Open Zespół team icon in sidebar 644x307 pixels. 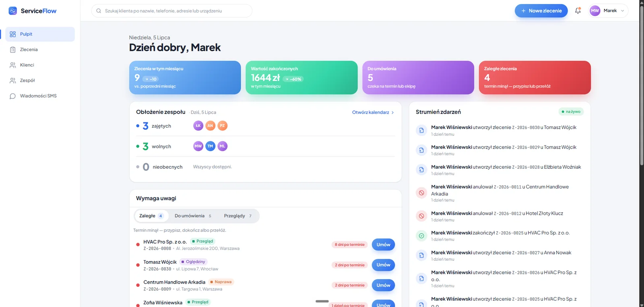(x=13, y=81)
